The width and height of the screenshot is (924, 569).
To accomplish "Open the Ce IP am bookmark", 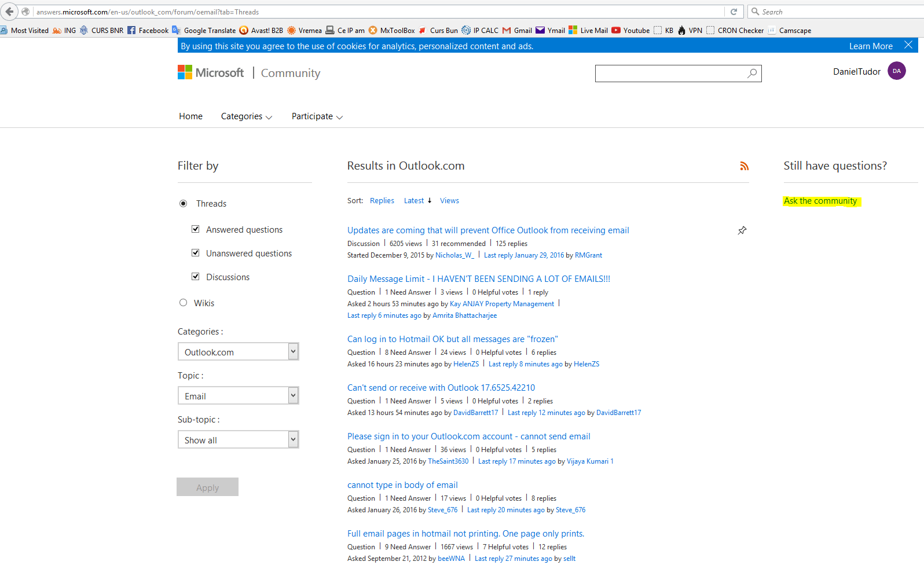I will [x=345, y=31].
